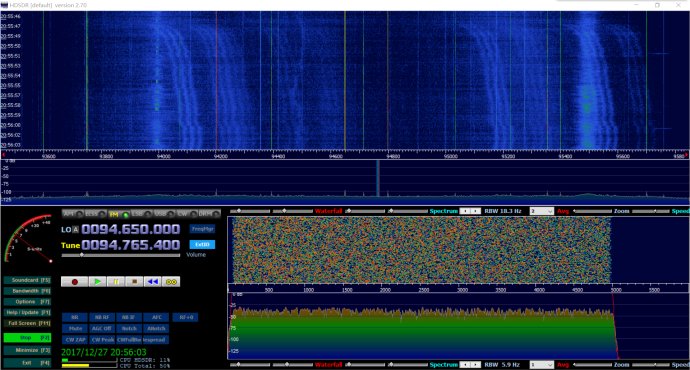Open the lower Avg dropdown
690x370 pixels.
pyautogui.click(x=541, y=365)
